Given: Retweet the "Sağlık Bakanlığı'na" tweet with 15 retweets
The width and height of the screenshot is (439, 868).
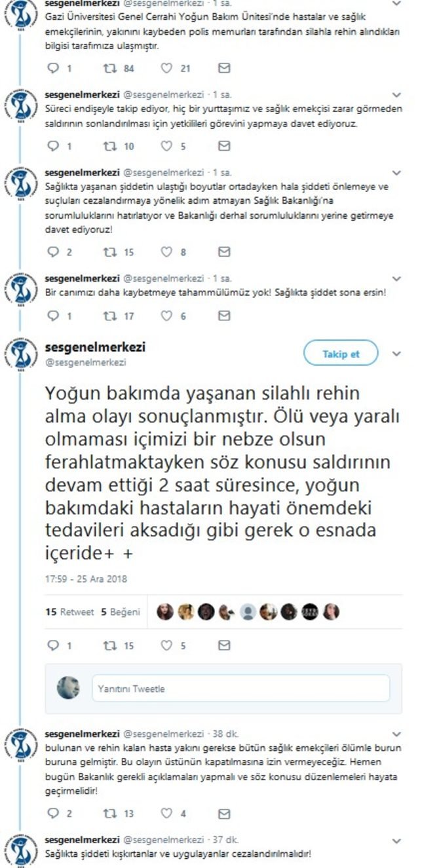Looking at the screenshot, I should [109, 252].
